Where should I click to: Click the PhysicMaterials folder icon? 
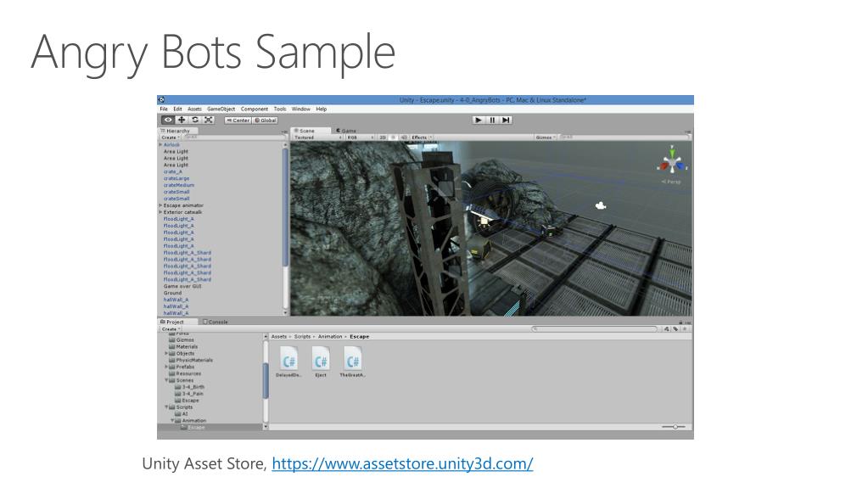pos(172,360)
